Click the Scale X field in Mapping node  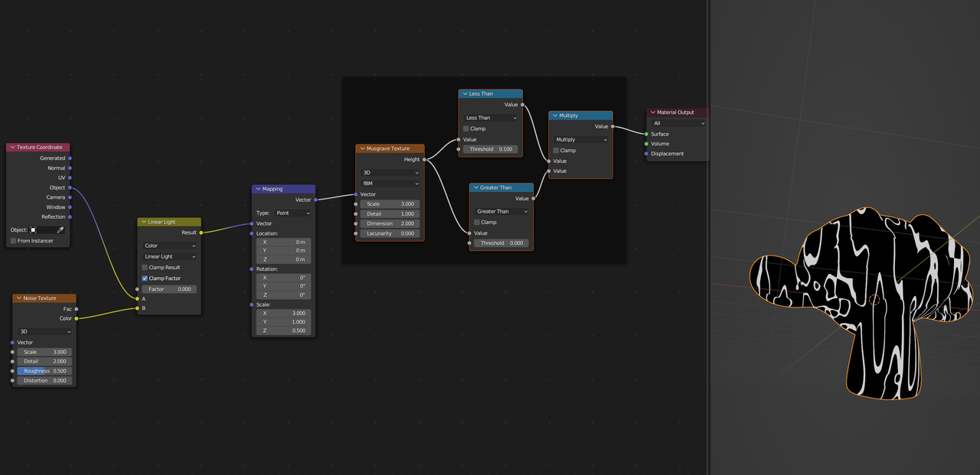click(x=283, y=312)
